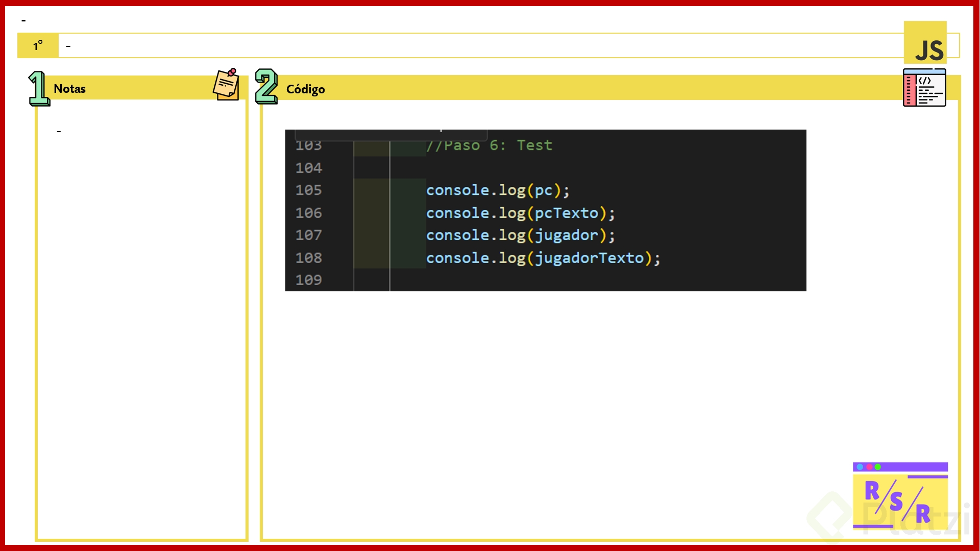Click line number 106
The image size is (980, 551).
coord(309,213)
